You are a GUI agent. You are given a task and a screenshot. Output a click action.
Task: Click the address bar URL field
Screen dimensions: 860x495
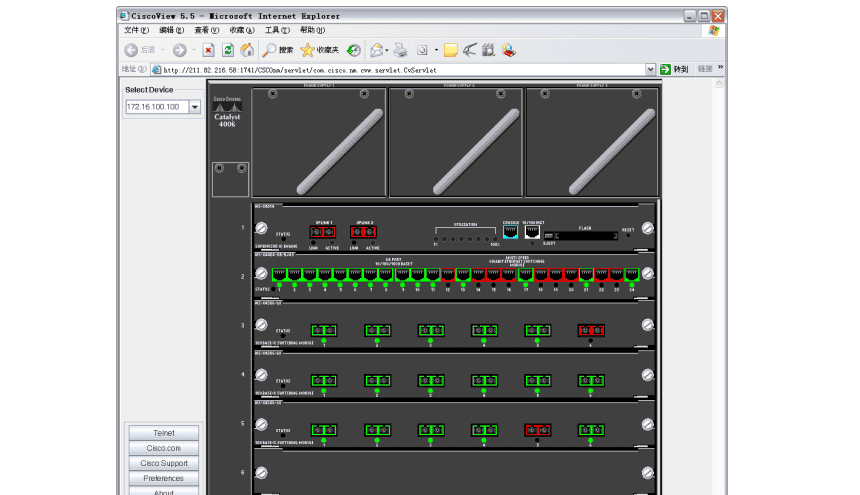tap(400, 70)
